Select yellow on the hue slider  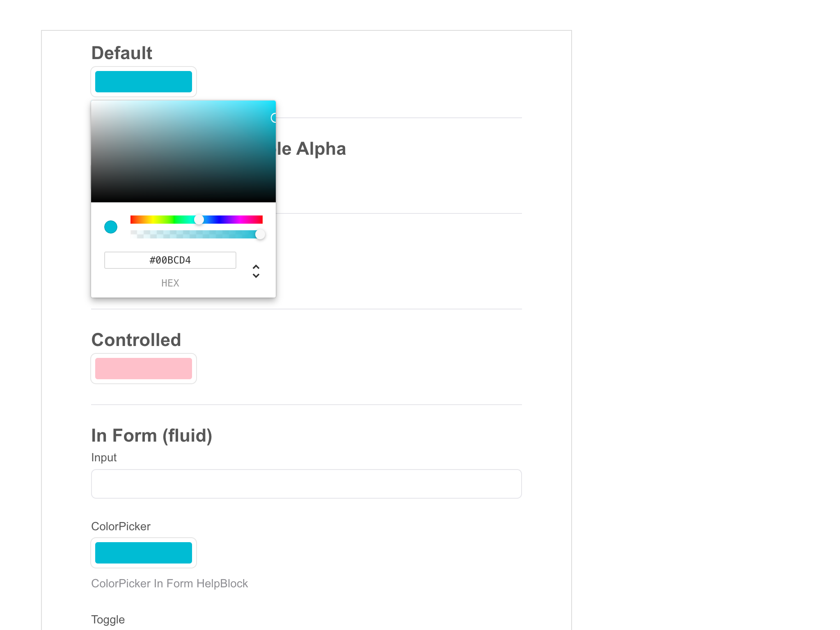153,220
